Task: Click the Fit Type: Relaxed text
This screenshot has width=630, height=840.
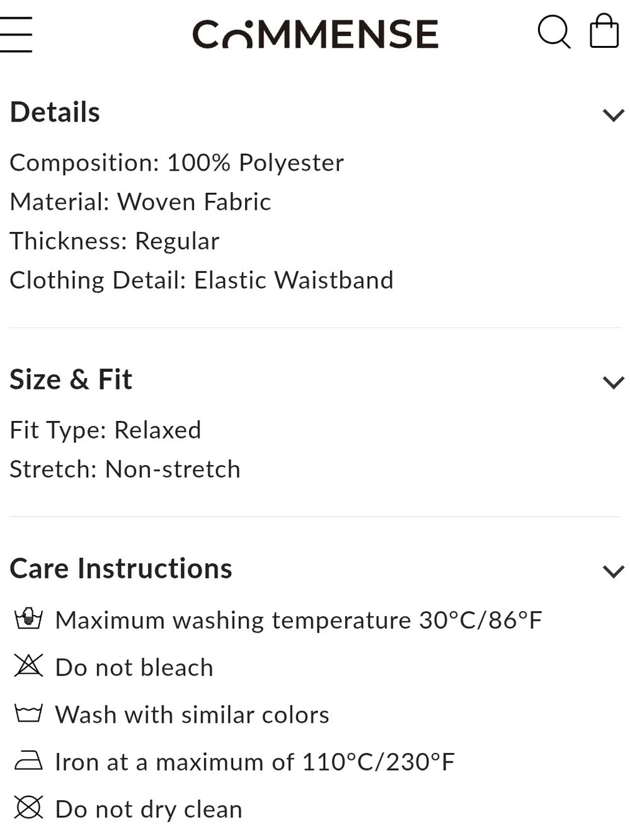Action: tap(105, 430)
